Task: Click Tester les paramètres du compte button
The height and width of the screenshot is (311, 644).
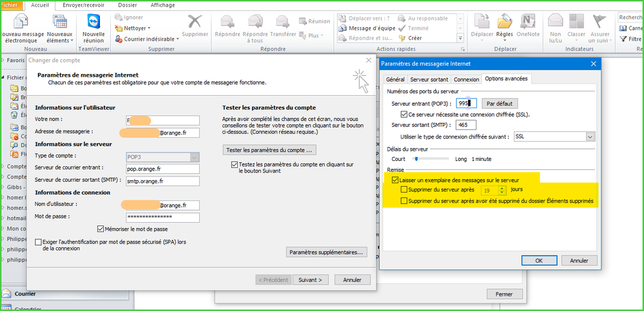Action: 269,150
